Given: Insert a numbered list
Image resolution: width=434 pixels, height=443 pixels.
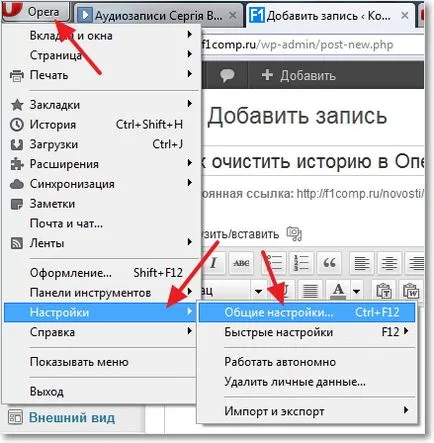Looking at the screenshot, I should tap(301, 263).
